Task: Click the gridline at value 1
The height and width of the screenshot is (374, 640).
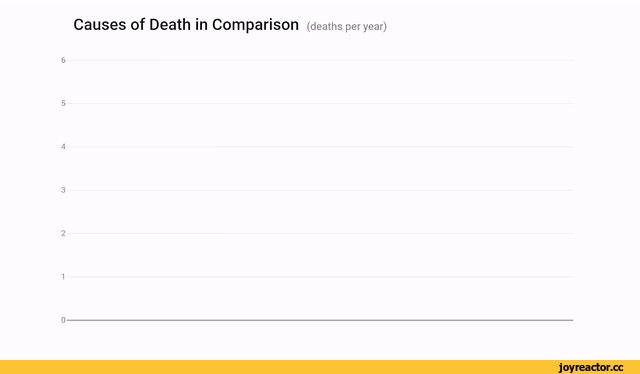Action: click(320, 277)
